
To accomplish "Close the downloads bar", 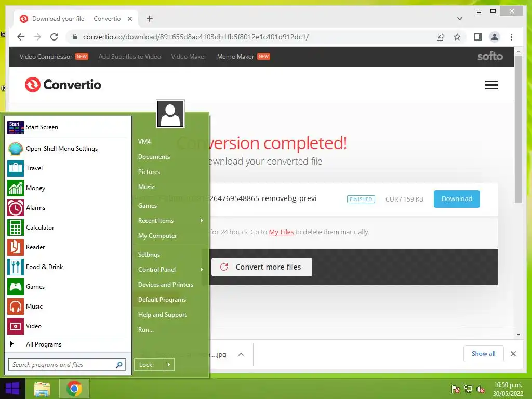I will pos(513,354).
